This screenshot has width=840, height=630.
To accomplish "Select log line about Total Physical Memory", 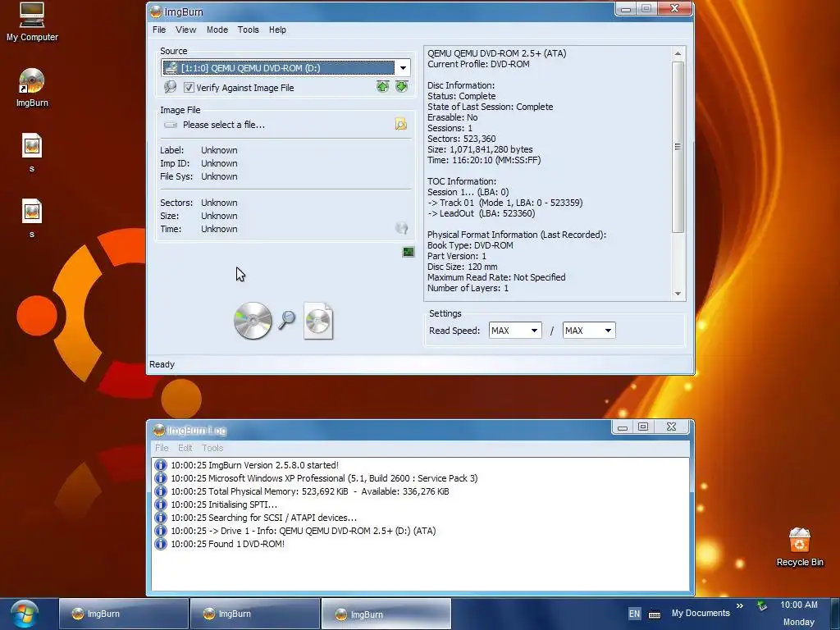I will pyautogui.click(x=309, y=491).
